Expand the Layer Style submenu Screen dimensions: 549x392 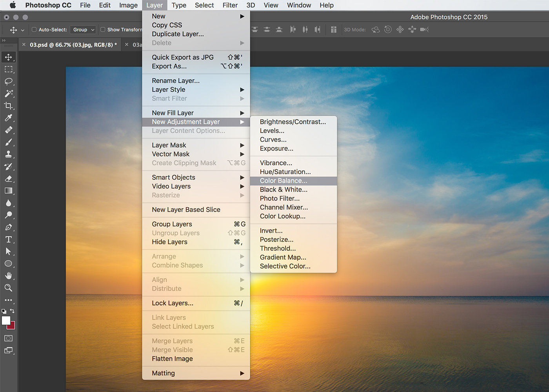[196, 89]
